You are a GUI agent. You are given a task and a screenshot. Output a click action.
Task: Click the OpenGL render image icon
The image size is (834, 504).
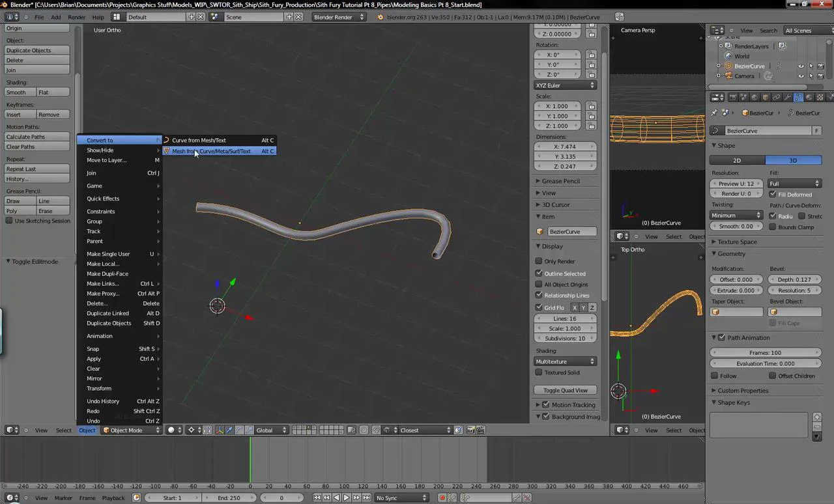pyautogui.click(x=471, y=430)
